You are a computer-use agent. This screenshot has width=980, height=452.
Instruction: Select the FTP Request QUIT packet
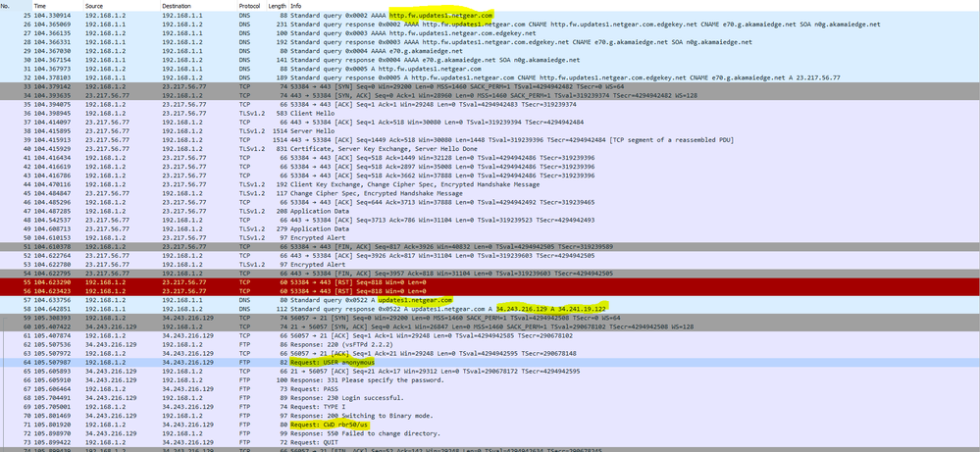pyautogui.click(x=490, y=442)
